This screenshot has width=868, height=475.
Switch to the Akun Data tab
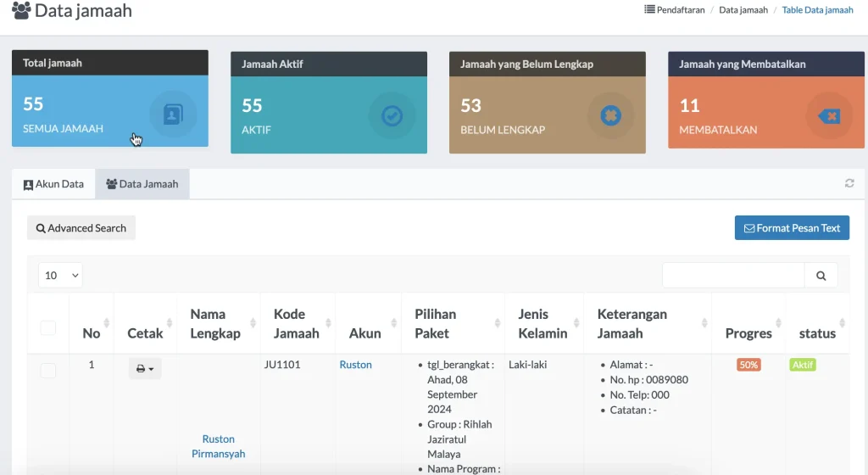[53, 184]
